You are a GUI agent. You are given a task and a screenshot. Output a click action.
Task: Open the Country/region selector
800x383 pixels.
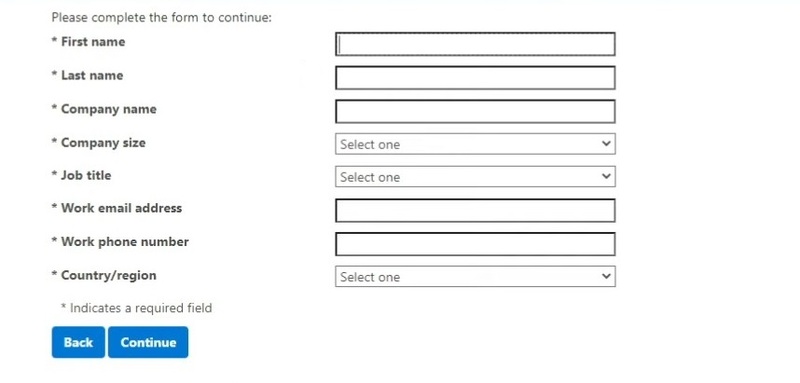475,276
